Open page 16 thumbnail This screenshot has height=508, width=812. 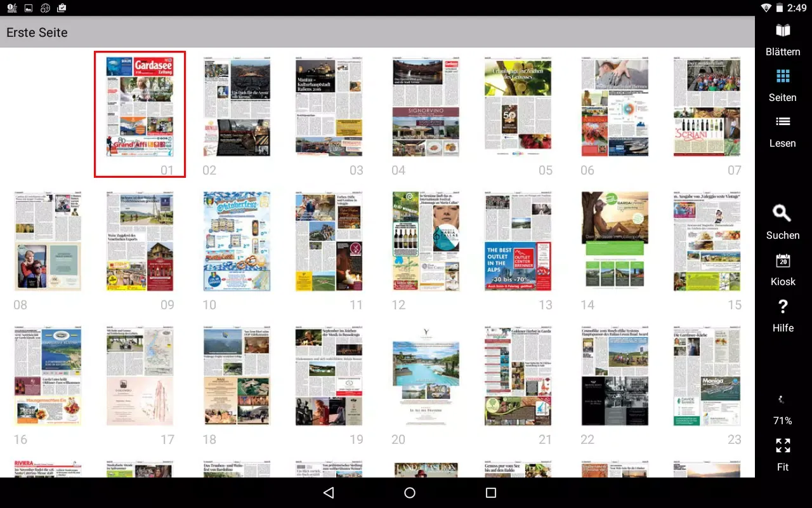pyautogui.click(x=48, y=377)
